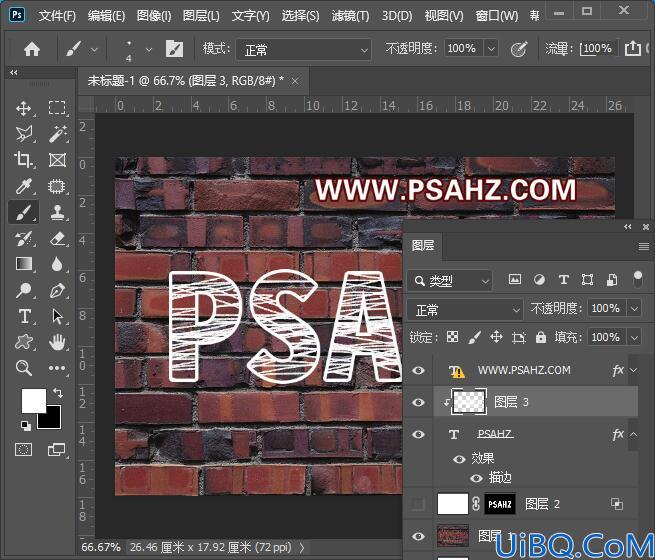Select the Pen tool

57,290
